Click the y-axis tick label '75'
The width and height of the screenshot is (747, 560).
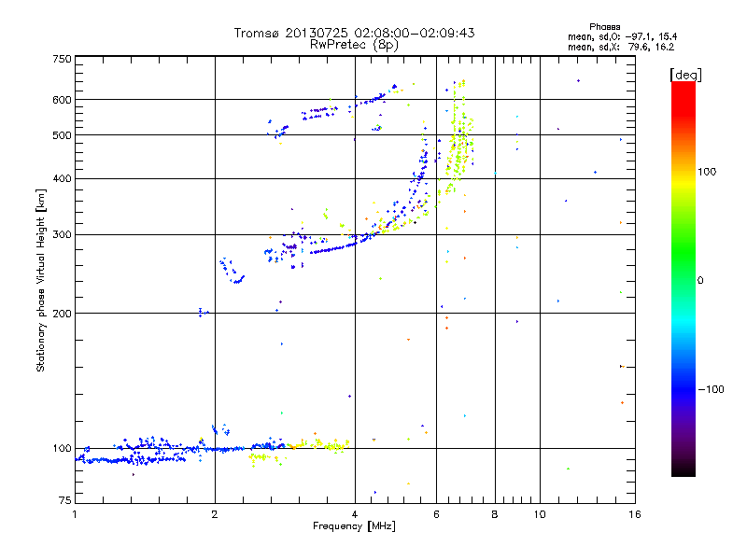[x=65, y=500]
